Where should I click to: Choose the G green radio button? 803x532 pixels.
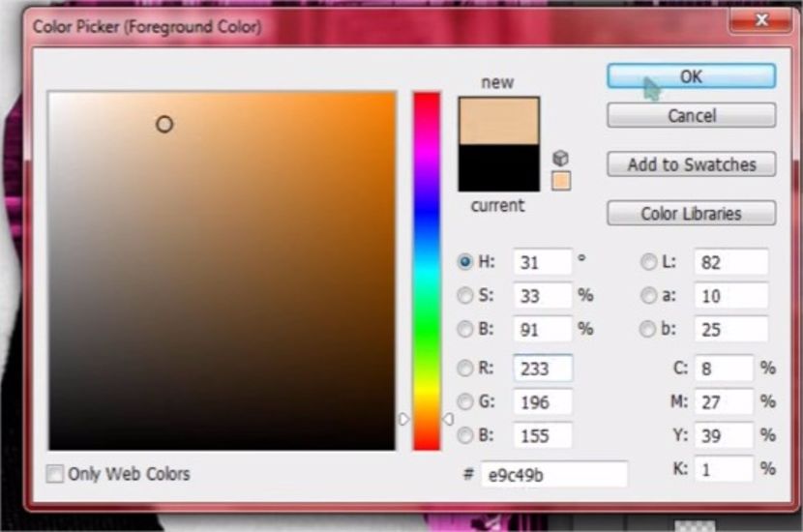(465, 401)
